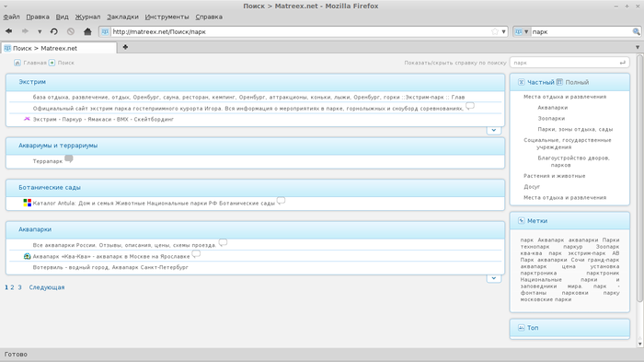Select the Зоопарки category in sidebar

(x=551, y=119)
